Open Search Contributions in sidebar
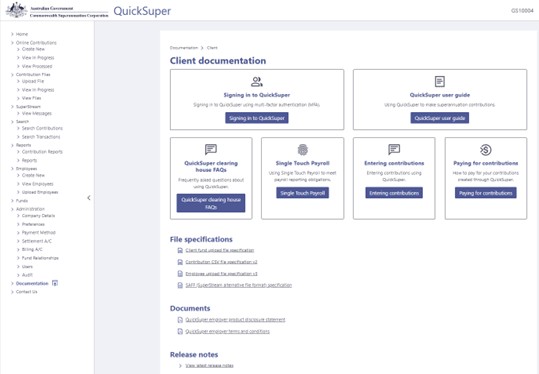 pos(42,128)
